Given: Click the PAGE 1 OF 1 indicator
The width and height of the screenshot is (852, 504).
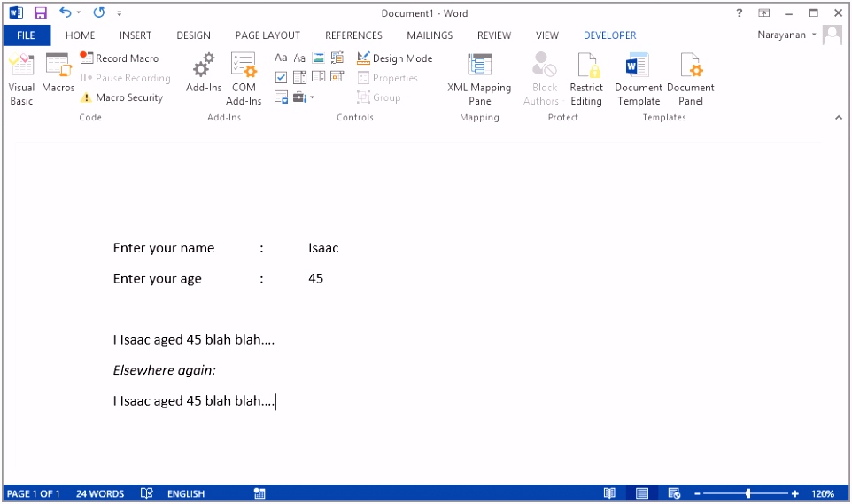Looking at the screenshot, I should (33, 493).
